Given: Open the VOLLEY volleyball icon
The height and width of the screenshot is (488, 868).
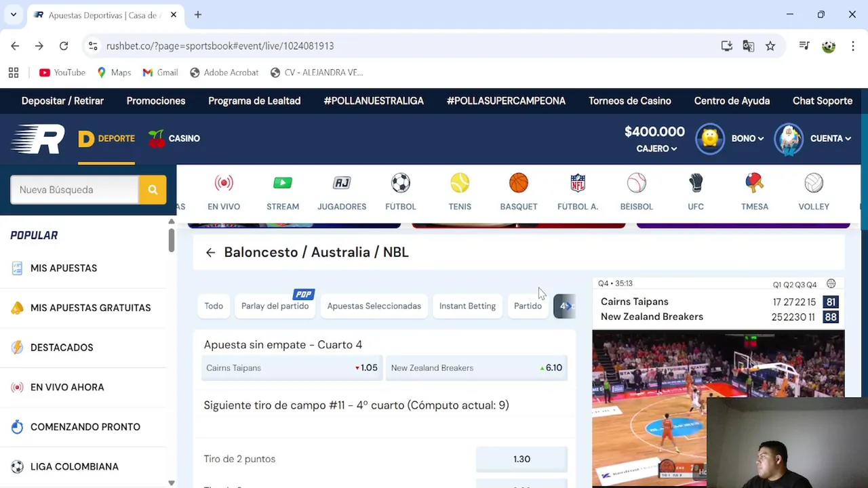Looking at the screenshot, I should (x=814, y=183).
